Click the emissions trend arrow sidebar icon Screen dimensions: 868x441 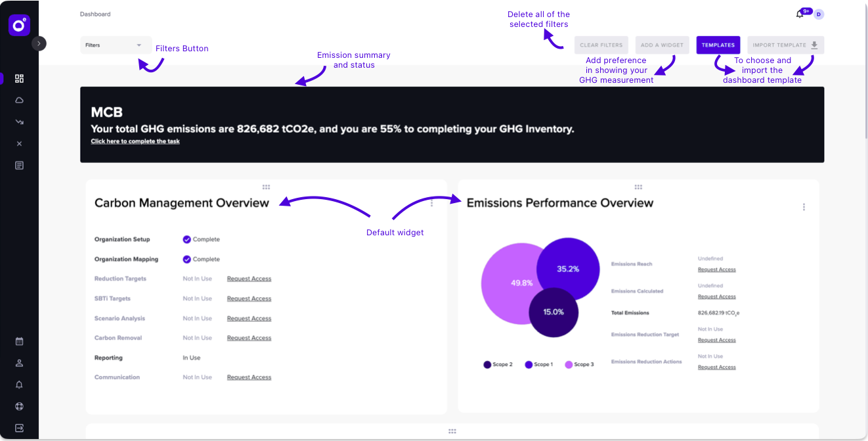tap(19, 122)
